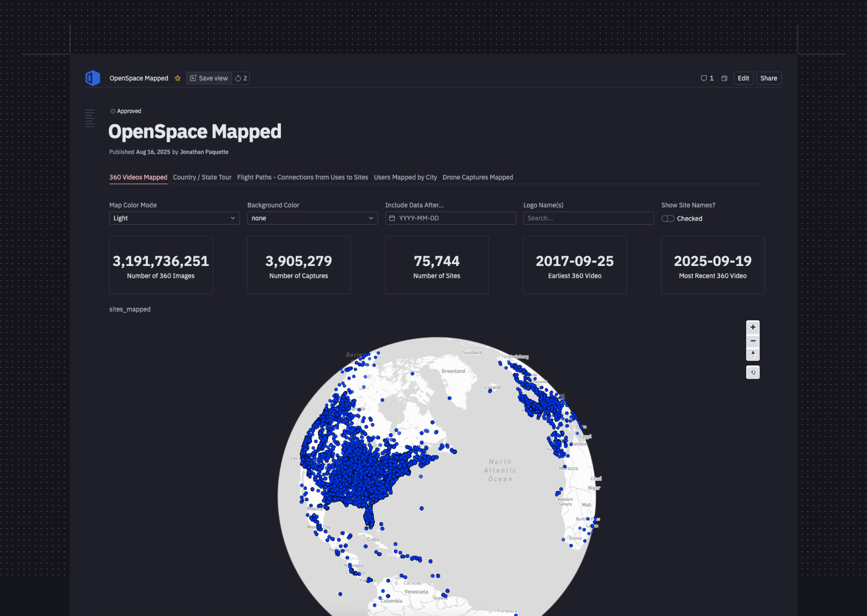Open the comments panel via speech bubble icon
The width and height of the screenshot is (867, 616).
704,78
